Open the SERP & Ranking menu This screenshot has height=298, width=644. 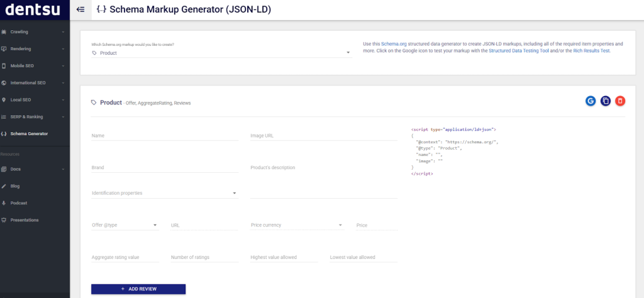coord(34,116)
